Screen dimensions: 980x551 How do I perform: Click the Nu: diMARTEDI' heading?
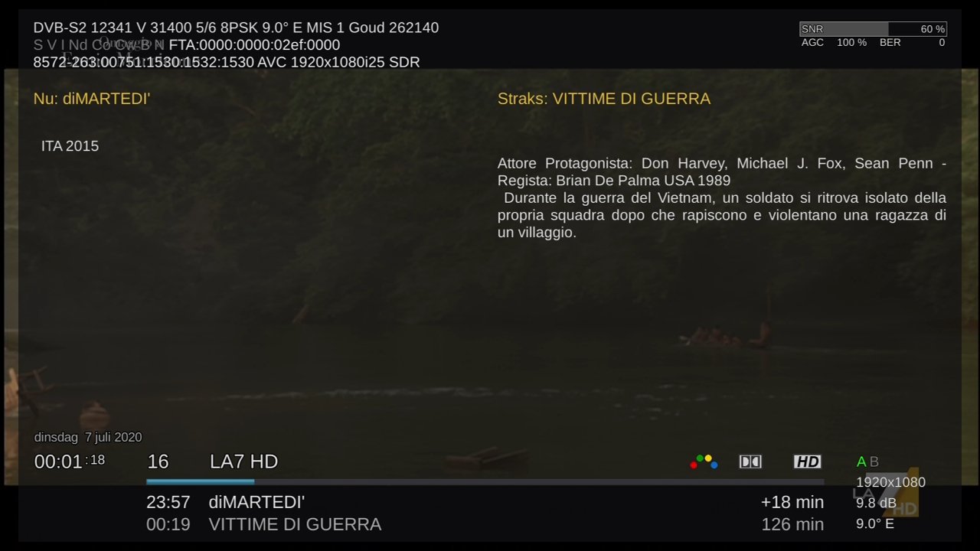[92, 99]
